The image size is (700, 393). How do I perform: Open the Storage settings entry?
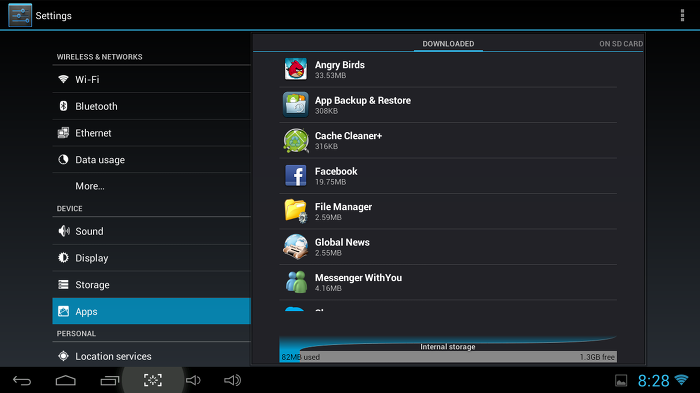(151, 284)
